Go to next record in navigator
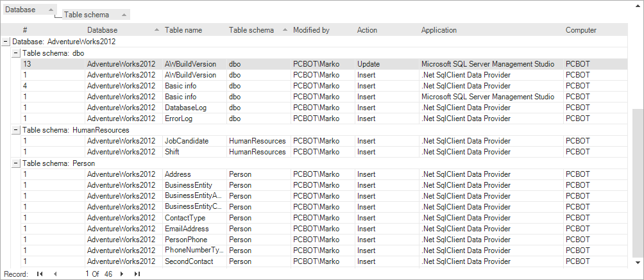The image size is (644, 280). click(x=122, y=274)
